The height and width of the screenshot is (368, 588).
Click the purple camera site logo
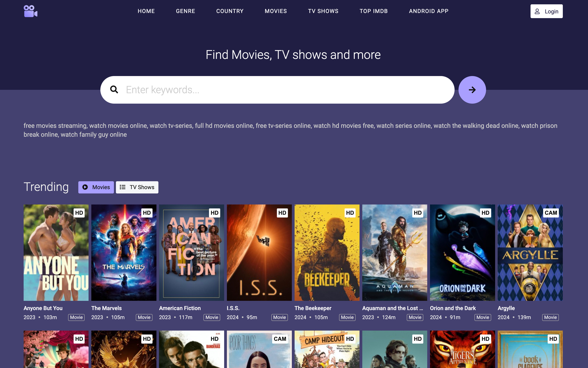coord(31,11)
